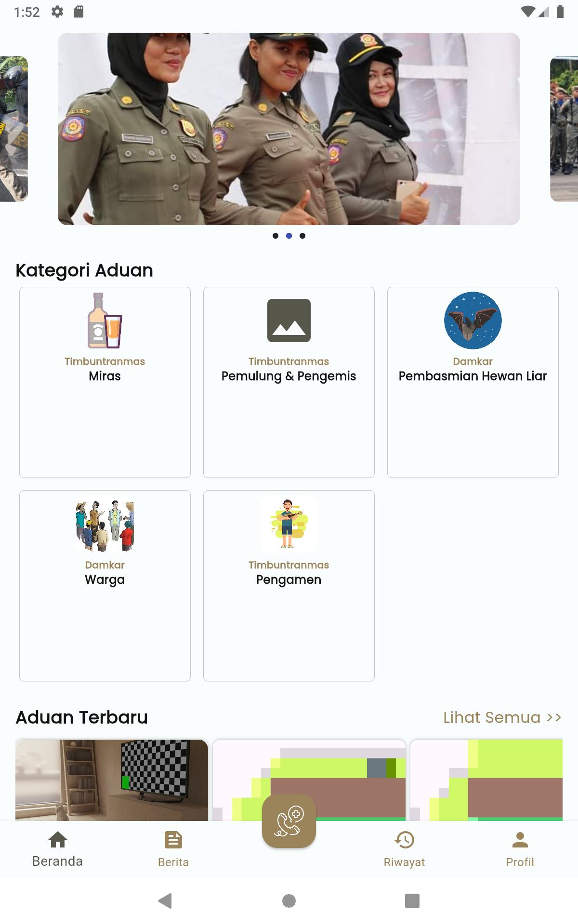Switch to the Berita news tab
The image size is (578, 924).
click(x=173, y=849)
